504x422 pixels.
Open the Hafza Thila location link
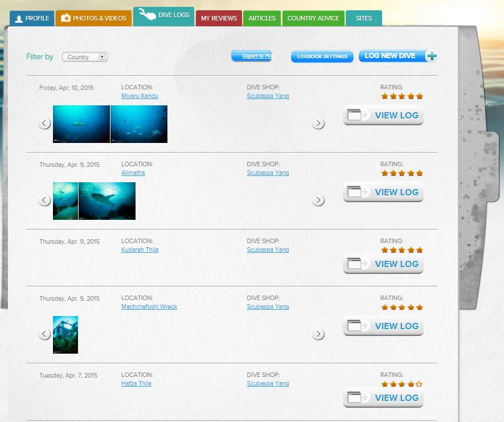click(x=136, y=383)
